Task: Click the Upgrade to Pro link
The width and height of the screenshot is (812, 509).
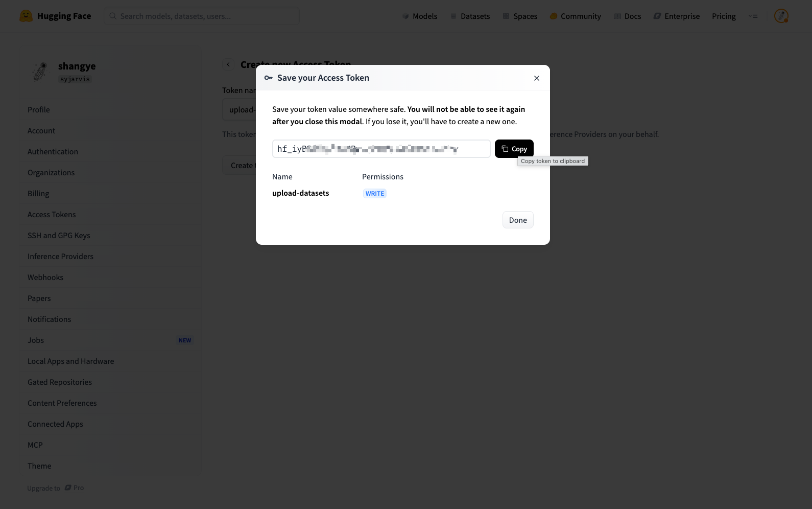Action: coord(56,488)
